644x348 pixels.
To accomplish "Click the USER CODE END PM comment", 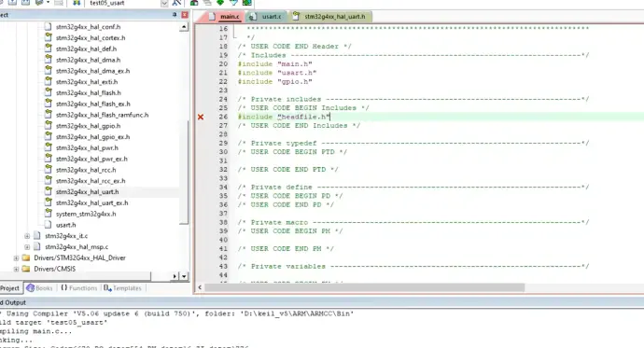I will pyautogui.click(x=286, y=249).
